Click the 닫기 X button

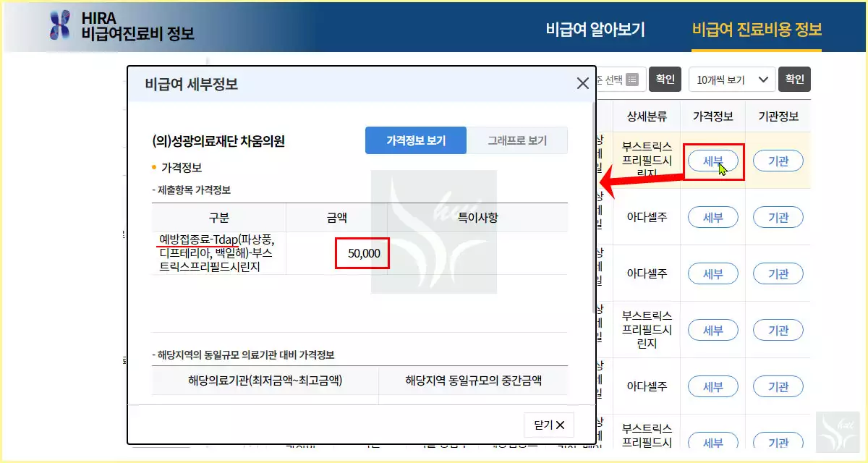(548, 425)
